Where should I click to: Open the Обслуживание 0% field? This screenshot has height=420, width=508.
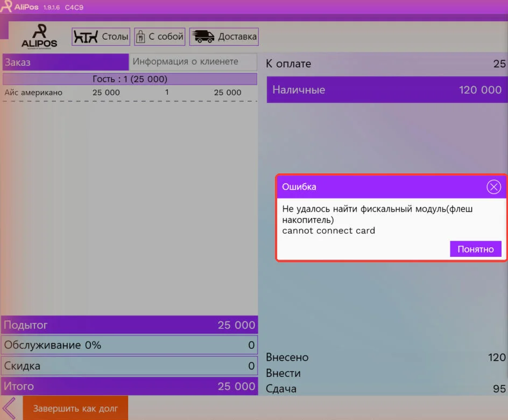point(130,345)
